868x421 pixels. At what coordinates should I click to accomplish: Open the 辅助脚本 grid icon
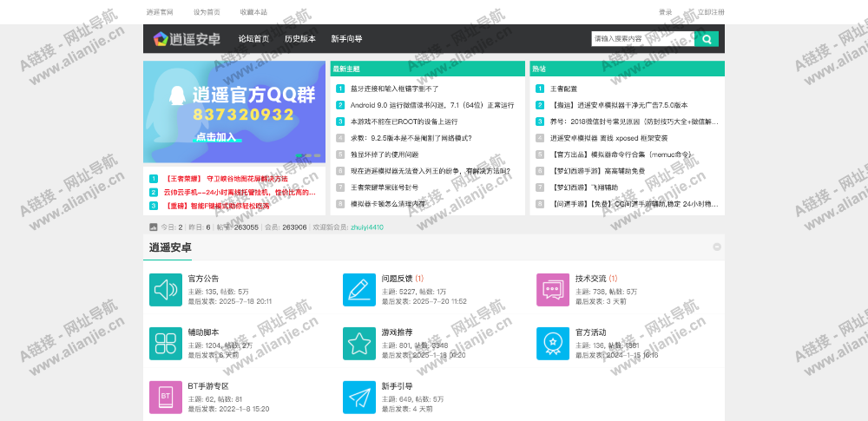pyautogui.click(x=165, y=343)
